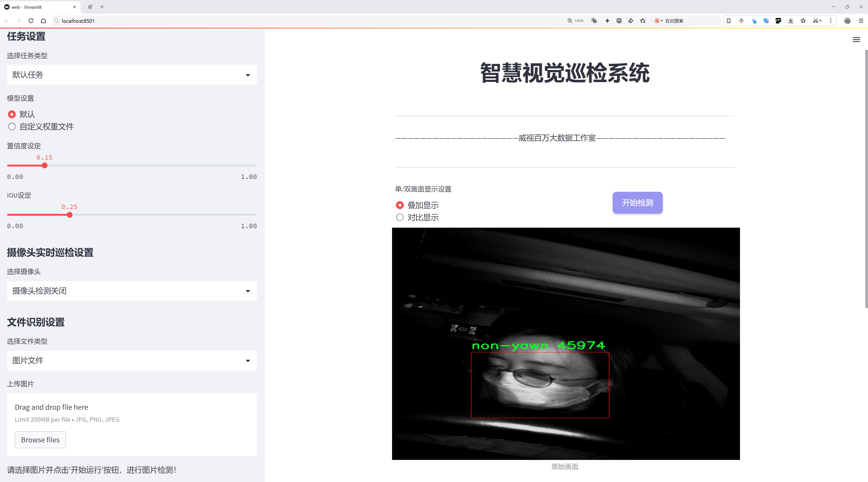Screen dimensions: 868x482
Task: Open the scissors screenshot tool
Action: click(x=817, y=20)
